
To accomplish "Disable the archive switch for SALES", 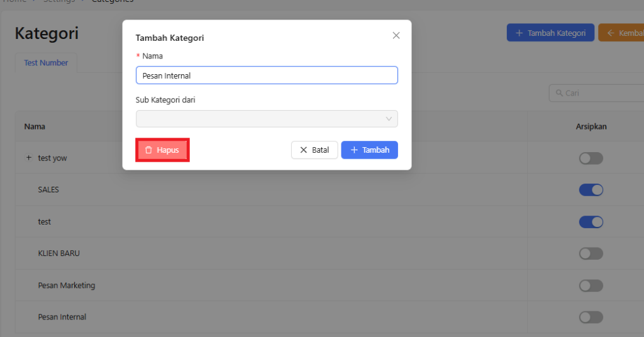I will coord(591,190).
